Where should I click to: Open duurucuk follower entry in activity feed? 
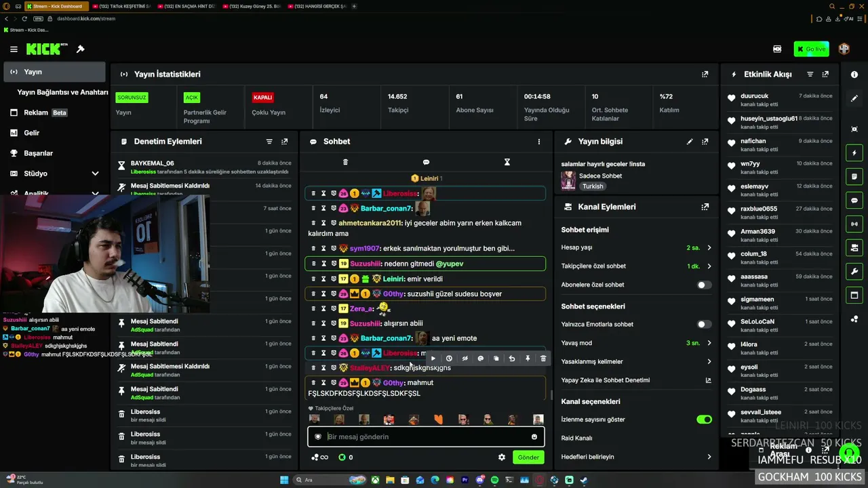tap(780, 100)
